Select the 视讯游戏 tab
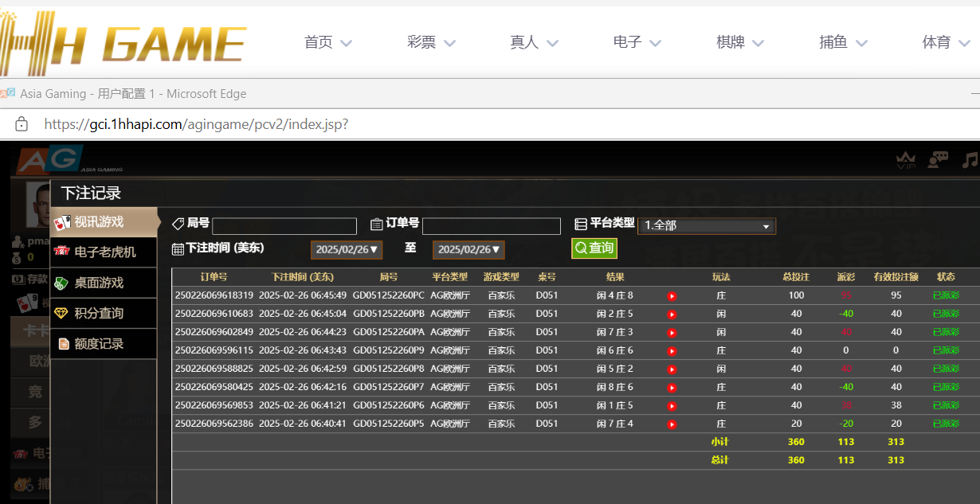Image resolution: width=980 pixels, height=504 pixels. tap(99, 222)
